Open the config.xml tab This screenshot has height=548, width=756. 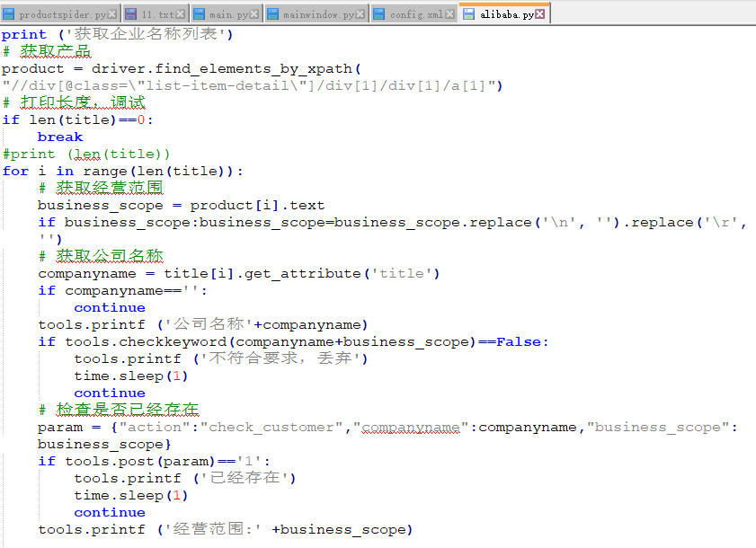point(416,14)
